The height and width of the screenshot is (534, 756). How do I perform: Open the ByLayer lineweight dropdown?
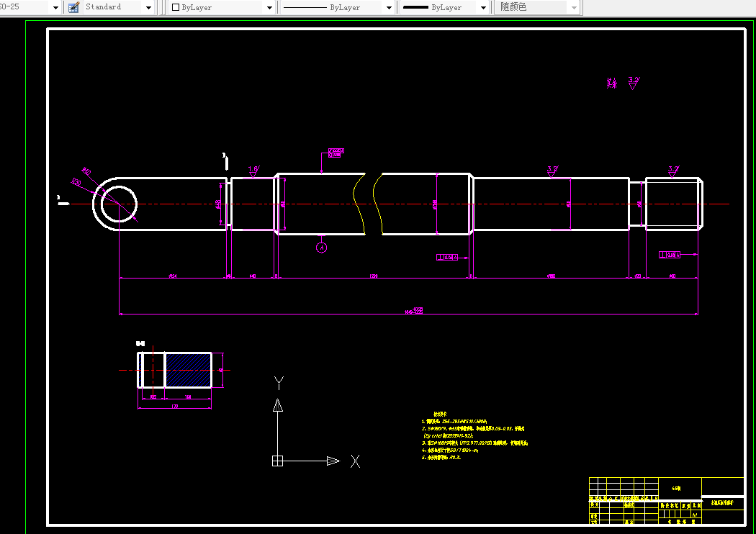coord(483,7)
